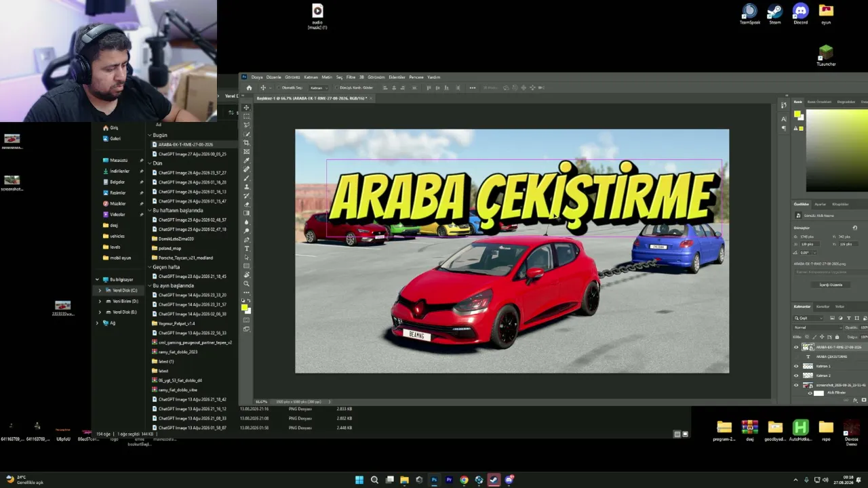Open the Dosya menu

click(257, 77)
